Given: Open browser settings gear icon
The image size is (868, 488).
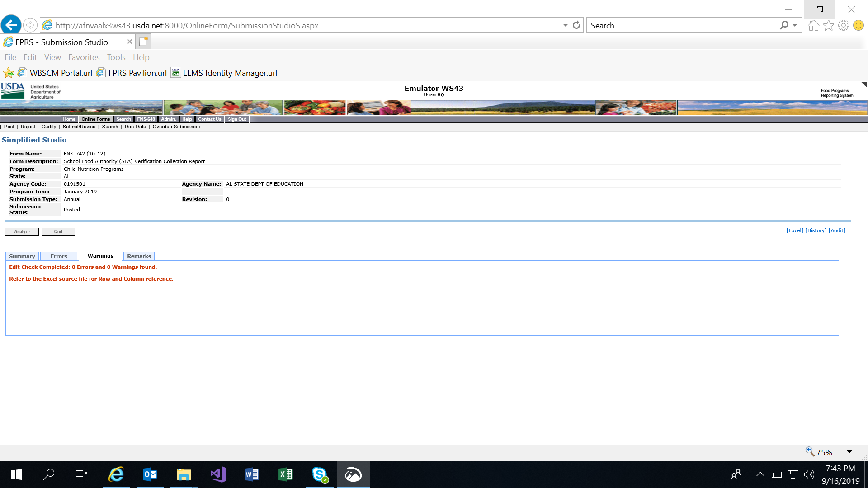Looking at the screenshot, I should pyautogui.click(x=843, y=25).
